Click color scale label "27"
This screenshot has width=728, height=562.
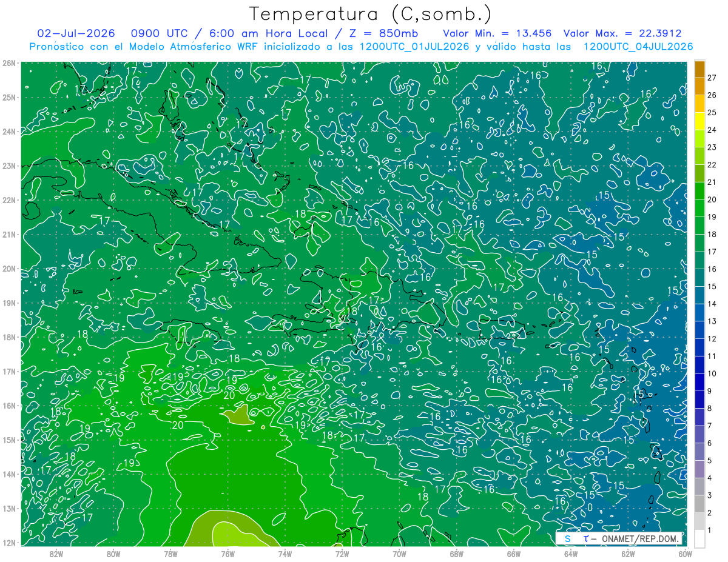tap(712, 77)
